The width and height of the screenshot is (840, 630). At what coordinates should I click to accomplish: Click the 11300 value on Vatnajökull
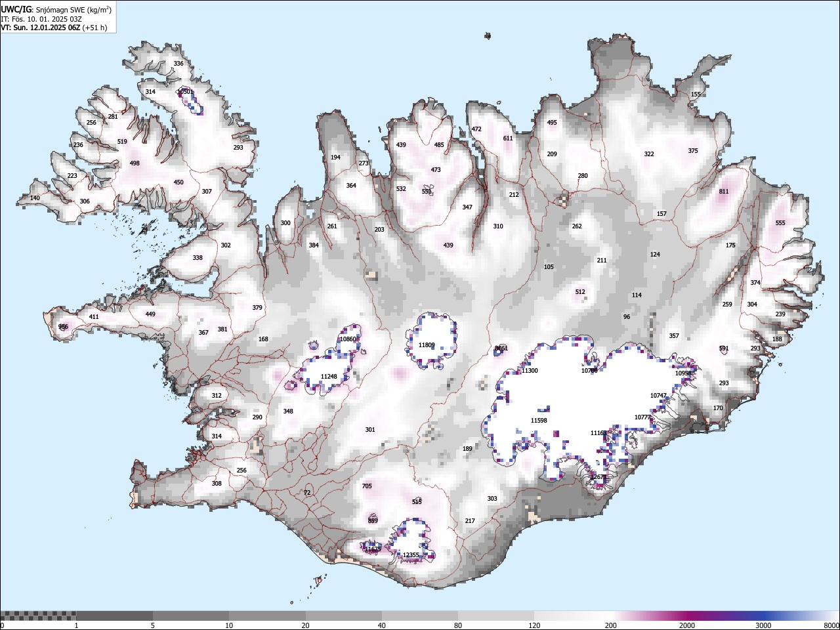point(530,371)
